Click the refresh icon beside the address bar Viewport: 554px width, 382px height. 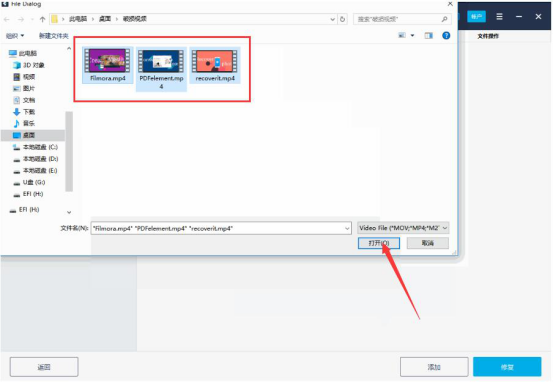coord(342,19)
